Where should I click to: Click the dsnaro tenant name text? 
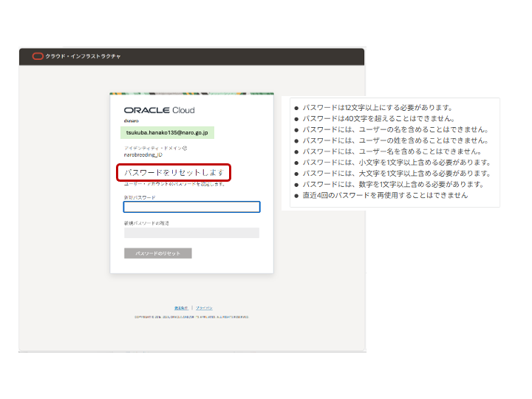tap(132, 120)
